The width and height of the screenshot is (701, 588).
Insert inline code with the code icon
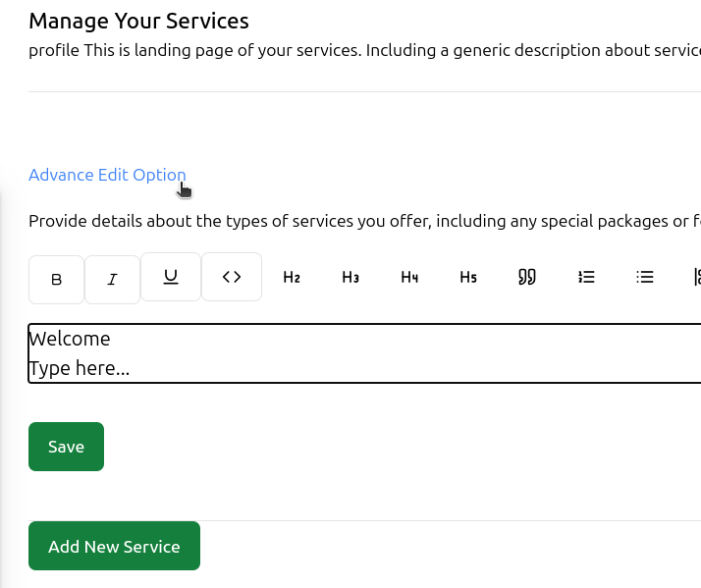coord(232,277)
